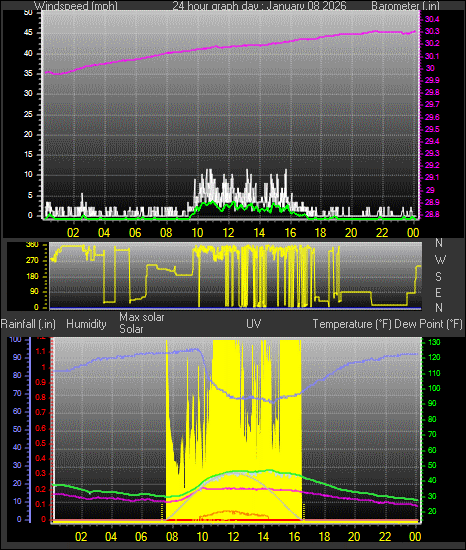Viewport: 466px width, 550px height.
Task: Click the "UV" label
Action: coord(254,323)
